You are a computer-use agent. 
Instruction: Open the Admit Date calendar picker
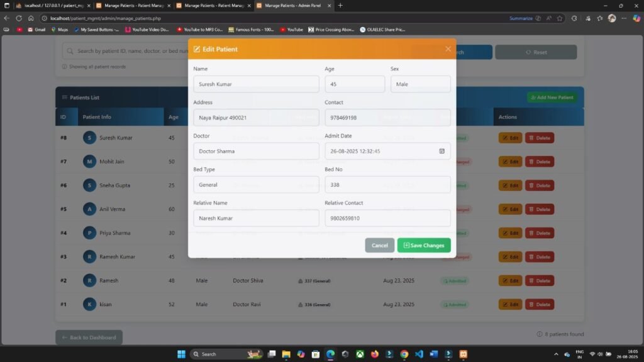441,151
